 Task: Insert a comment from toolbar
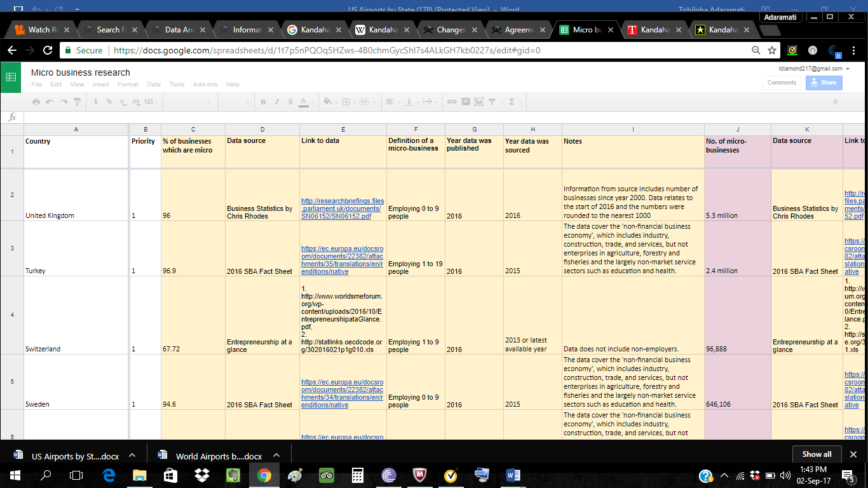coord(465,102)
